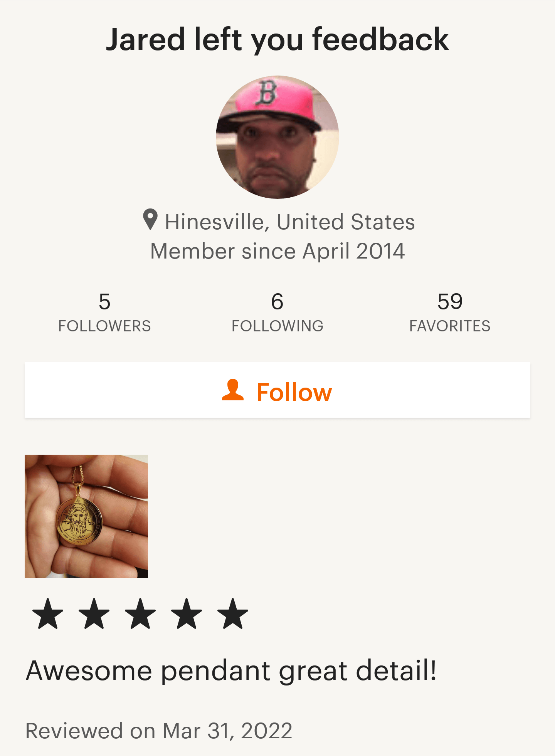Open Jared's profile avatar photo
555x756 pixels.
pos(277,137)
